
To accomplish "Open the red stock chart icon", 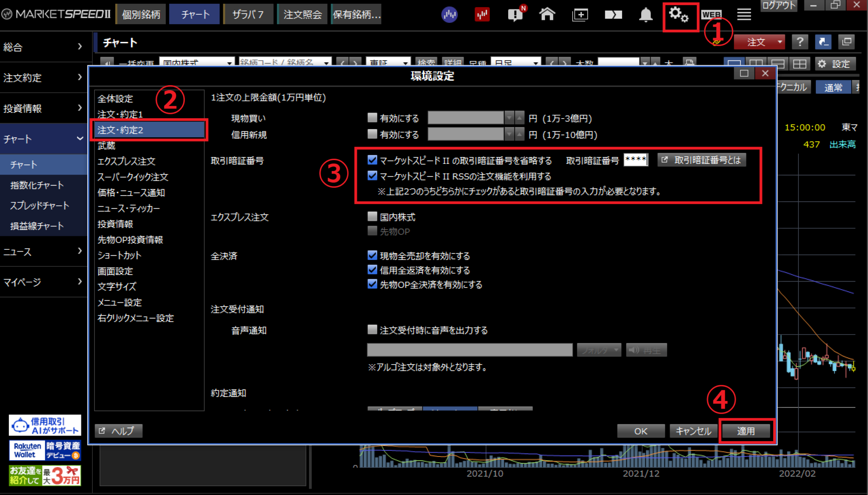I will (x=482, y=14).
